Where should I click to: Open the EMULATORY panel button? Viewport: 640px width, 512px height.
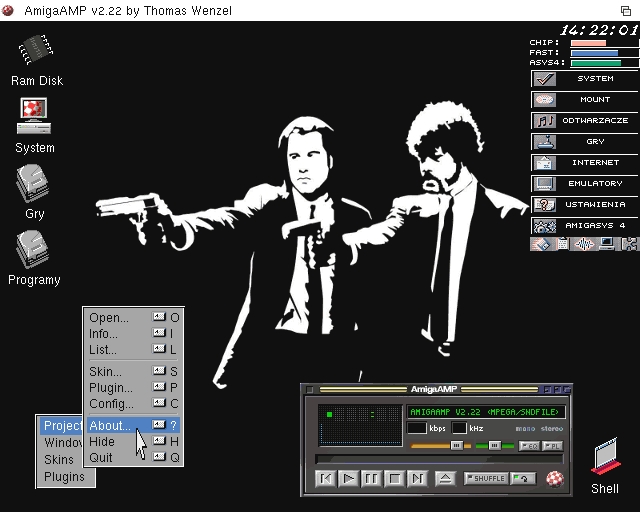584,183
